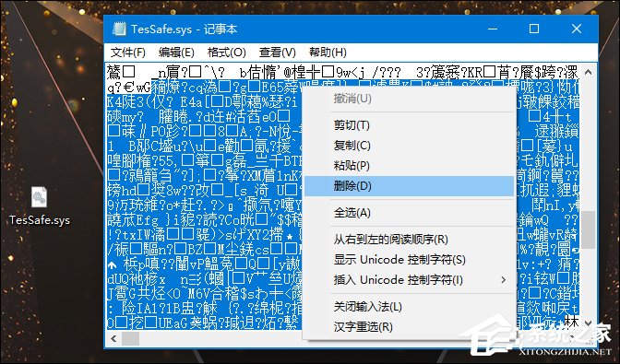Choose 关闭输入法(L) in the context menu

pyautogui.click(x=410, y=307)
